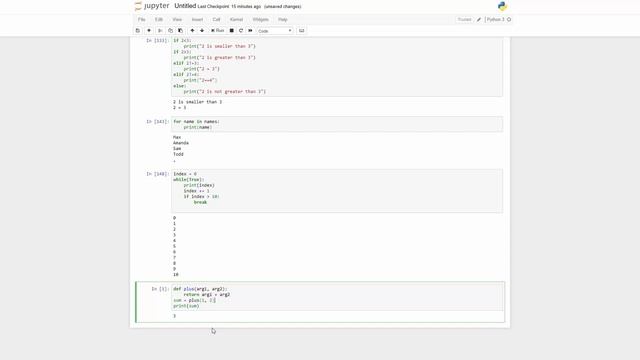Interrupt the kernel with stop icon
The width and height of the screenshot is (640, 360).
[x=231, y=31]
